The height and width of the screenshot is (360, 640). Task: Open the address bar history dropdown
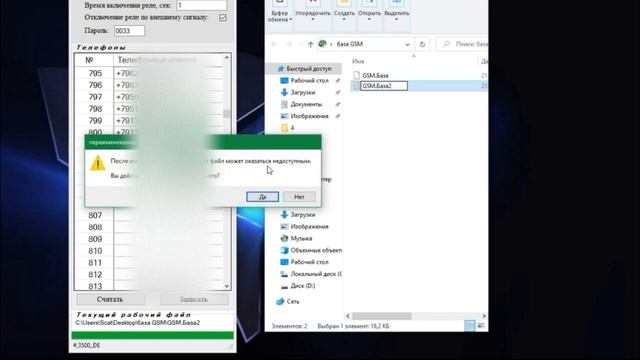coord(407,44)
